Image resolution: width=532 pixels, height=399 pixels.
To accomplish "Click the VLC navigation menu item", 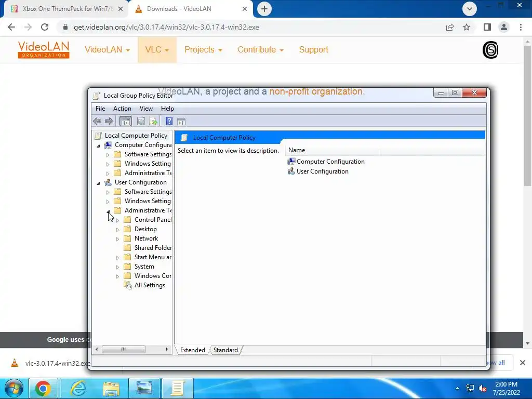I will click(x=157, y=49).
